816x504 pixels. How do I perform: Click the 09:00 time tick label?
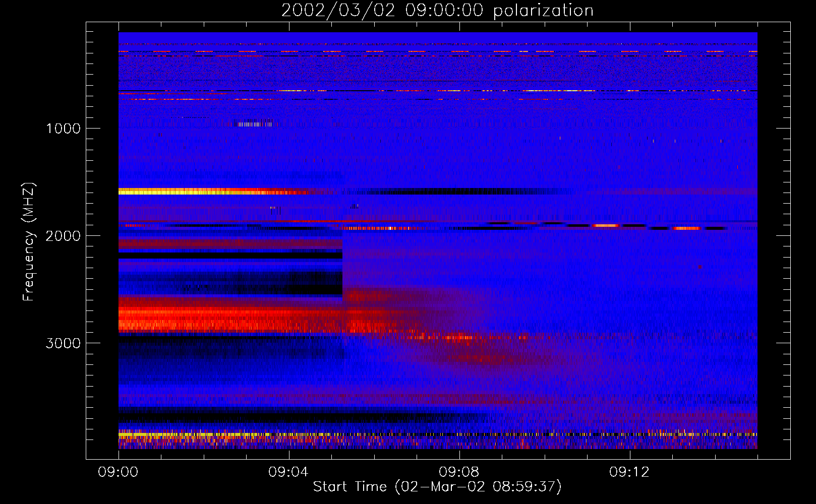[118, 472]
